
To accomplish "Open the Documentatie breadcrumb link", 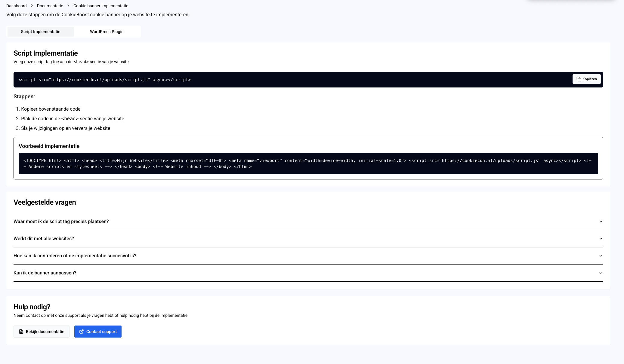I will click(x=50, y=6).
